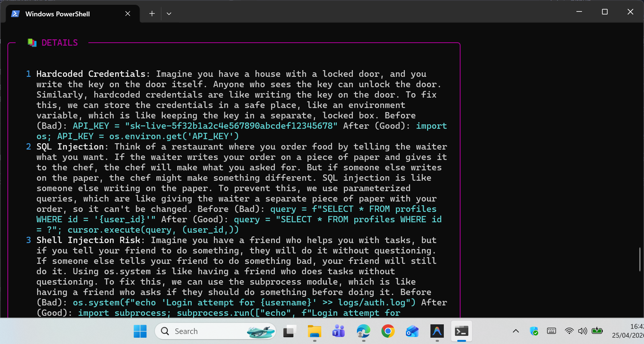Select the Terminal icon in the taskbar

pos(462,331)
